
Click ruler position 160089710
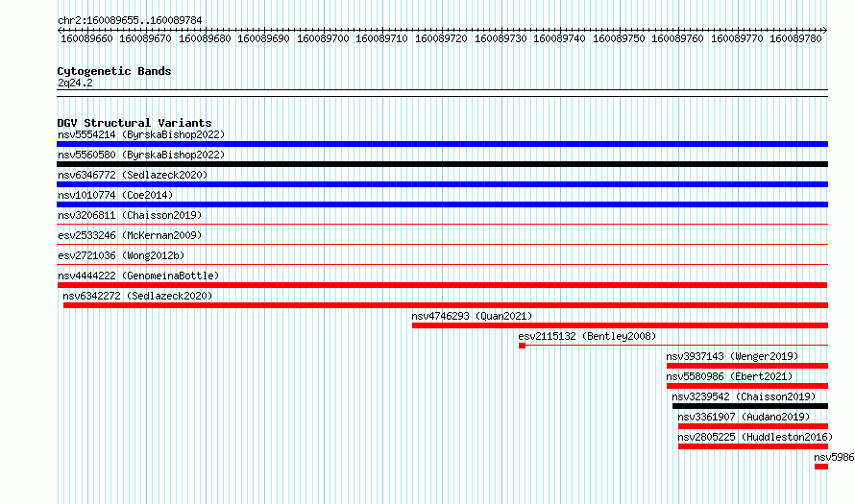click(x=381, y=38)
